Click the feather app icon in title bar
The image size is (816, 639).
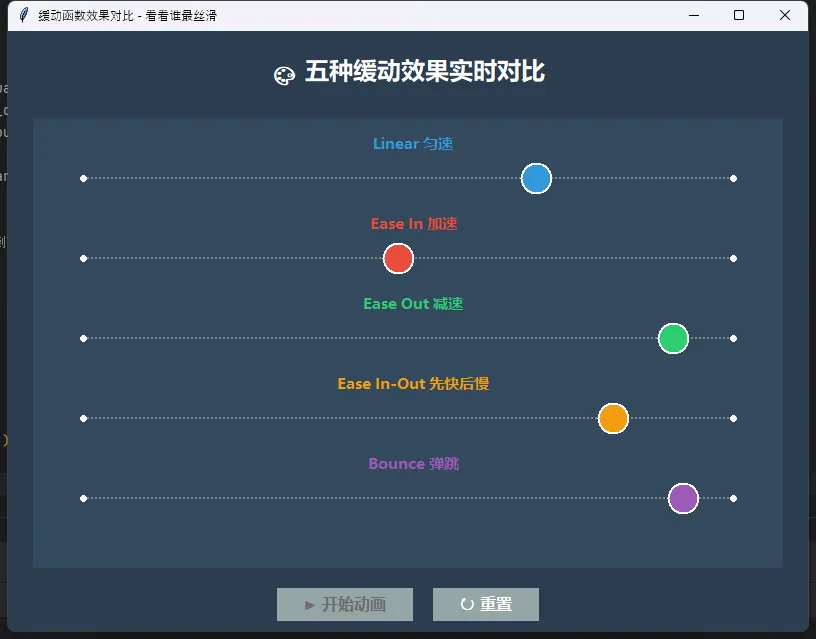[x=24, y=16]
